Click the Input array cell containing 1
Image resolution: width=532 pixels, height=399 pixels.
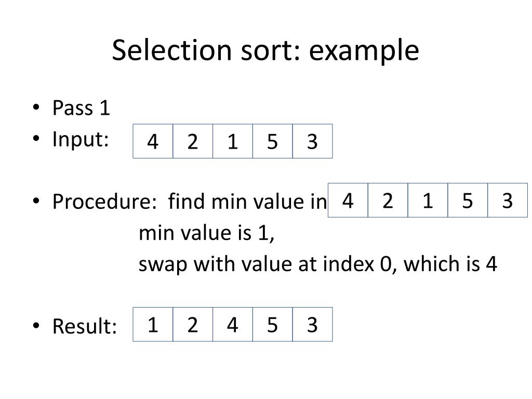click(233, 141)
